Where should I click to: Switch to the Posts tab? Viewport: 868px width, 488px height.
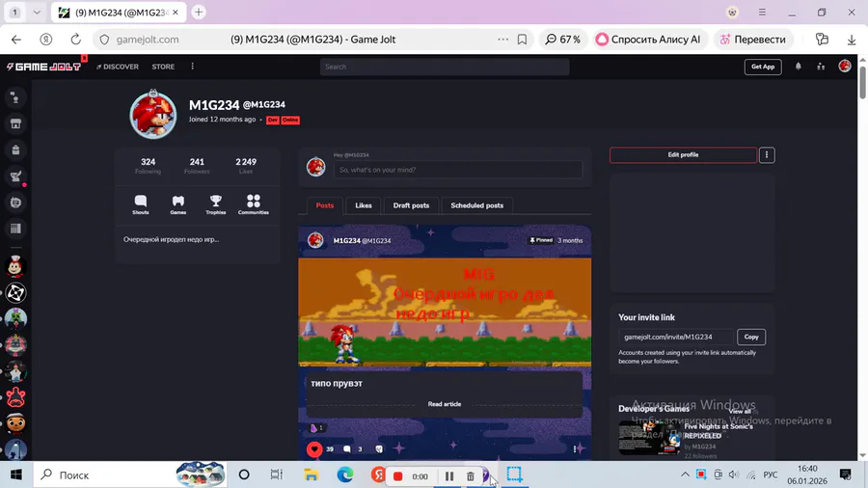pos(324,205)
